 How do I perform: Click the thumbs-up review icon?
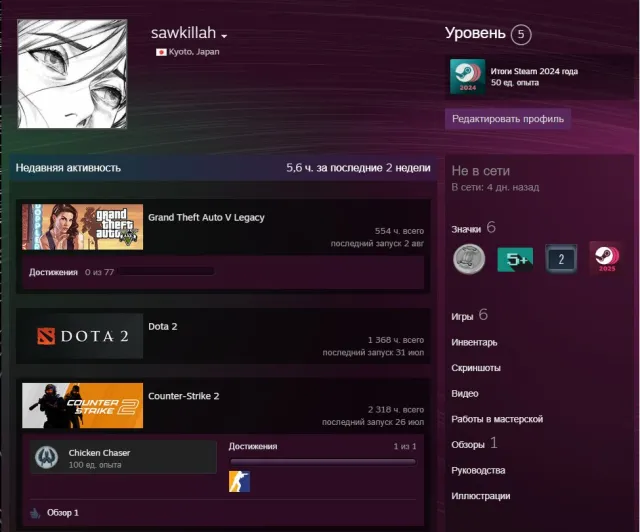click(35, 513)
